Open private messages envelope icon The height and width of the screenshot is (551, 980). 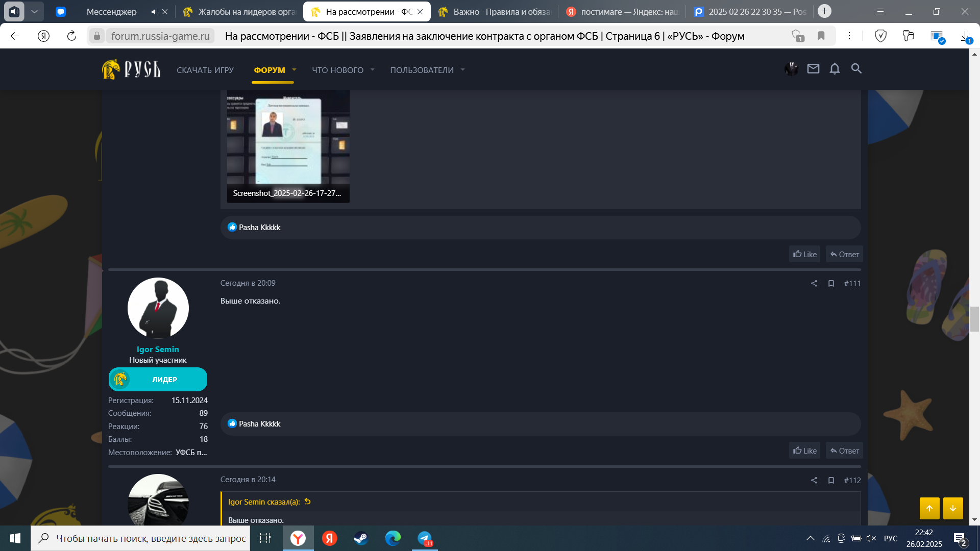813,69
